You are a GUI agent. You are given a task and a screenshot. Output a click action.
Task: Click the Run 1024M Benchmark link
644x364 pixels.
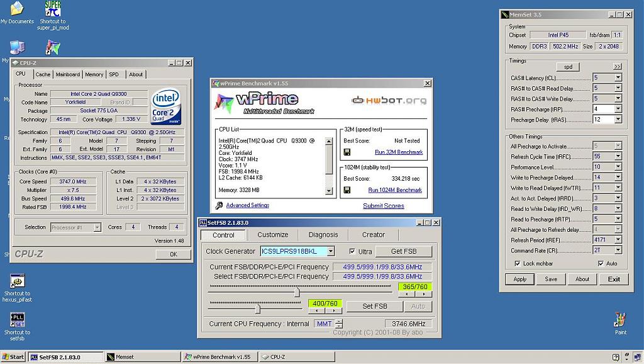click(x=395, y=190)
